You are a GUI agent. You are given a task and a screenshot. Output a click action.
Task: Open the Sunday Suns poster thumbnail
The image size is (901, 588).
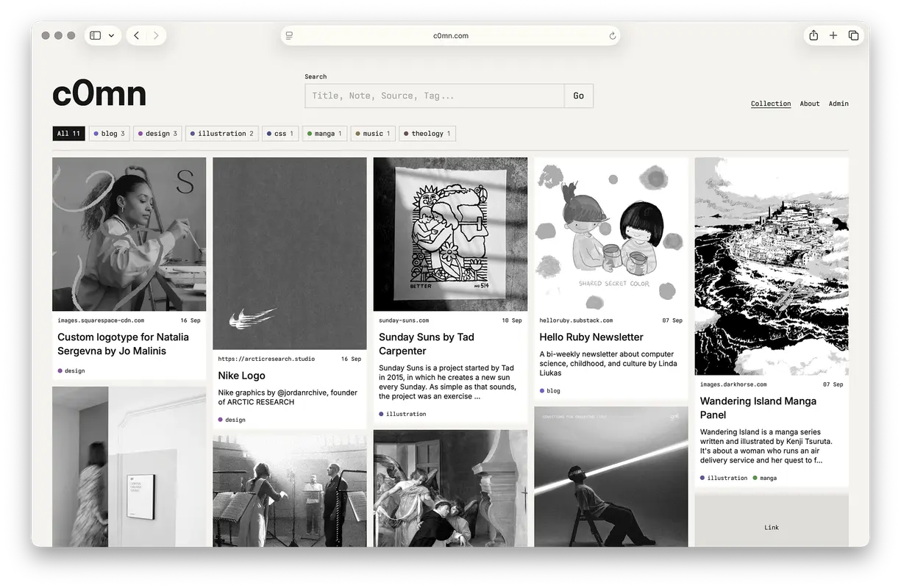pyautogui.click(x=450, y=234)
